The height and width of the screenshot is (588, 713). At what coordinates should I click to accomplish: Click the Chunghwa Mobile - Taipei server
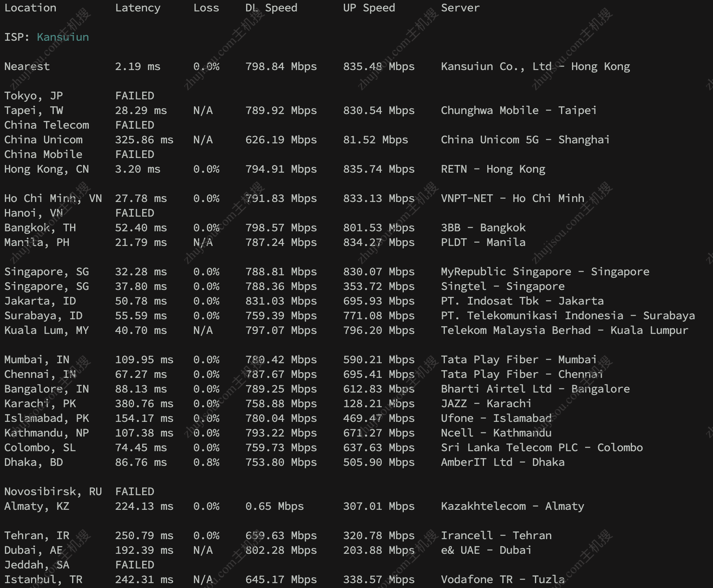point(519,110)
